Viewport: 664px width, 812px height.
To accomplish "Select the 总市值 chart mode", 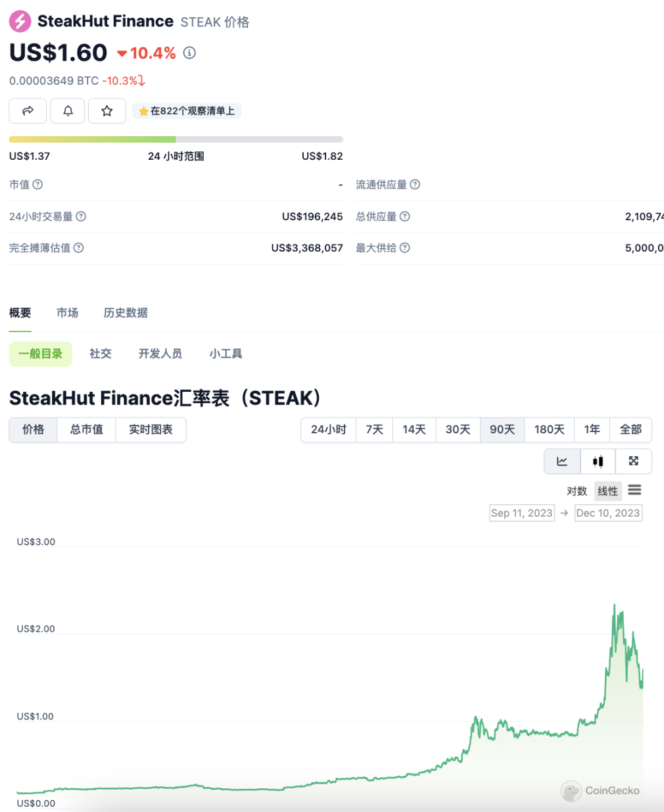I will click(x=87, y=430).
